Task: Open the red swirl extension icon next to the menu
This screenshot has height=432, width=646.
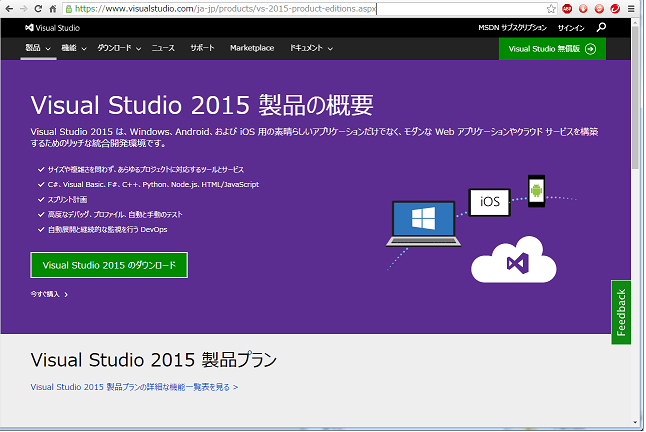Action: (x=615, y=9)
